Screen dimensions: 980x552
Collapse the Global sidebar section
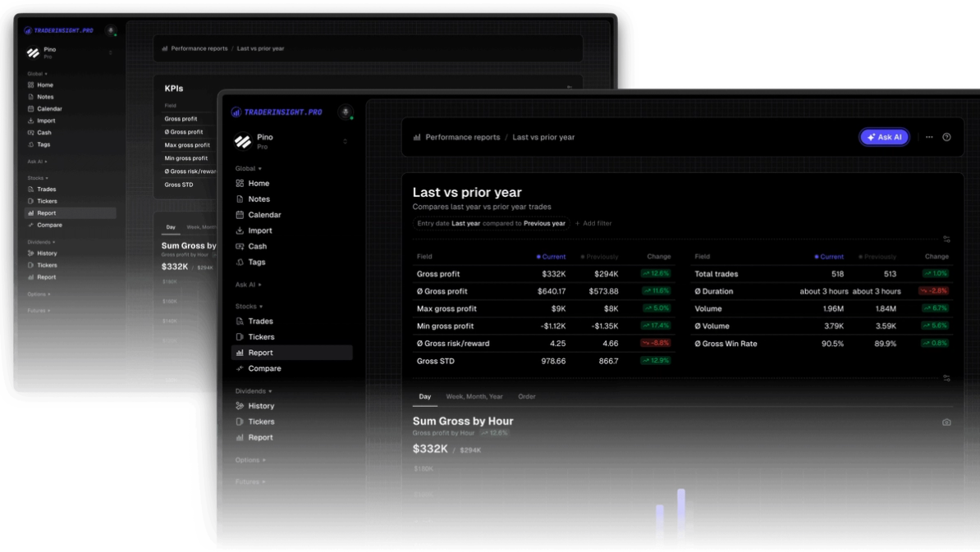(249, 167)
